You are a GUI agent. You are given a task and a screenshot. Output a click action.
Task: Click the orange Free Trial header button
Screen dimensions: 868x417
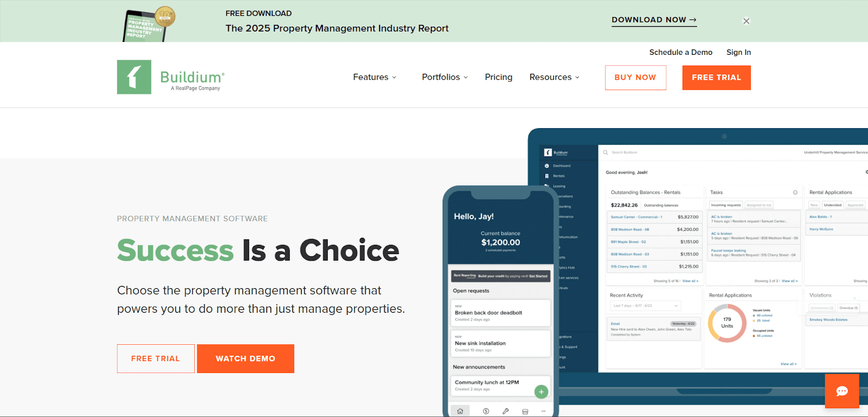tap(717, 78)
